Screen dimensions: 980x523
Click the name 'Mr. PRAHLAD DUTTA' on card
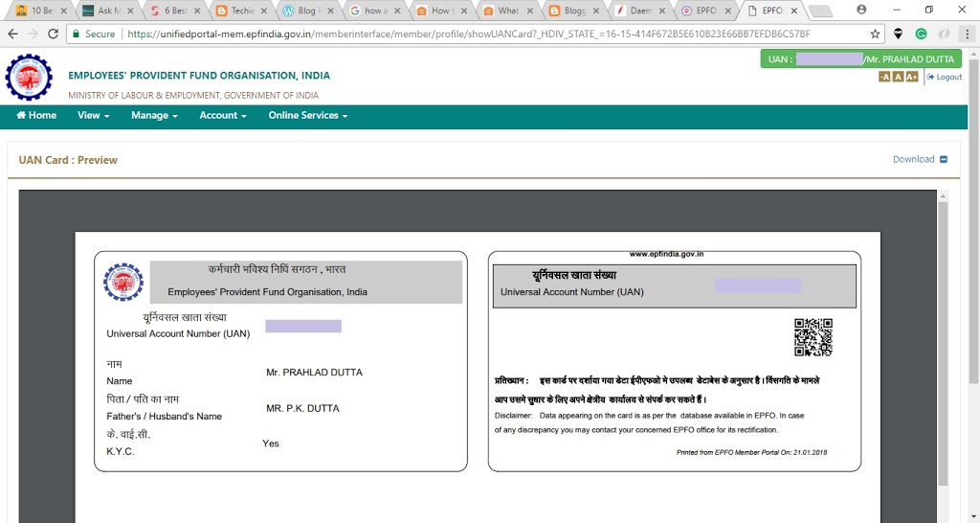[x=314, y=373]
